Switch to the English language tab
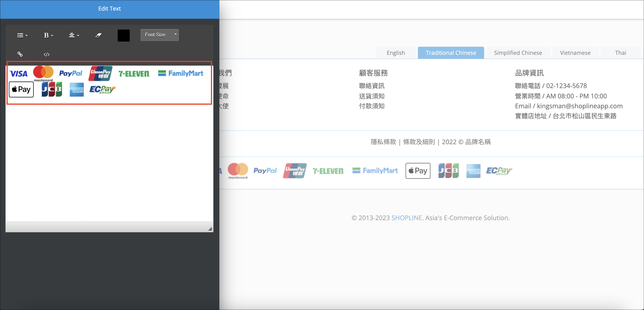 pyautogui.click(x=396, y=53)
